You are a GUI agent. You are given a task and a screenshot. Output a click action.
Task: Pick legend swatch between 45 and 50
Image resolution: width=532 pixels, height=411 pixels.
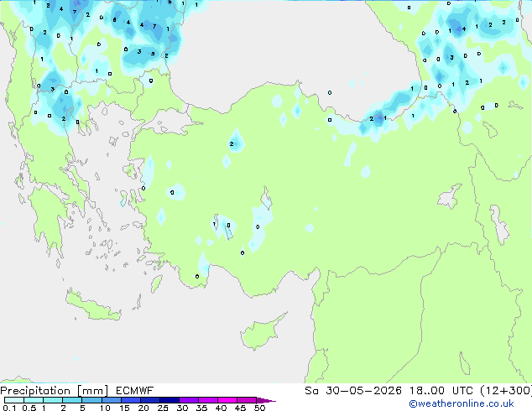(x=247, y=400)
